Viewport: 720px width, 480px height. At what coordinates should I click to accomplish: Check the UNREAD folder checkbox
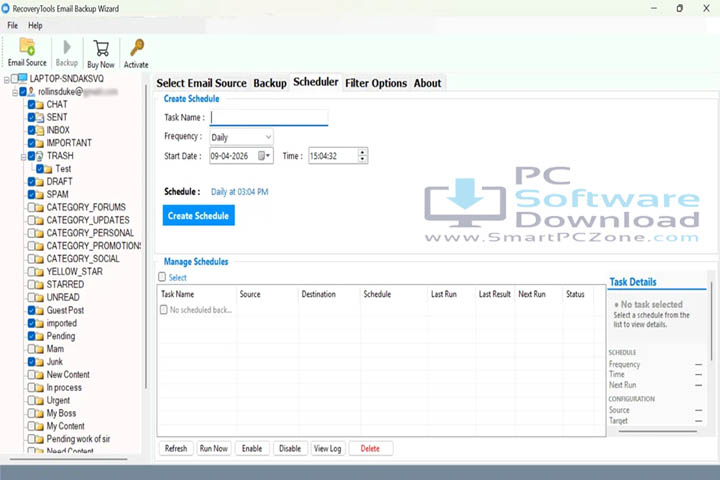[x=31, y=297]
